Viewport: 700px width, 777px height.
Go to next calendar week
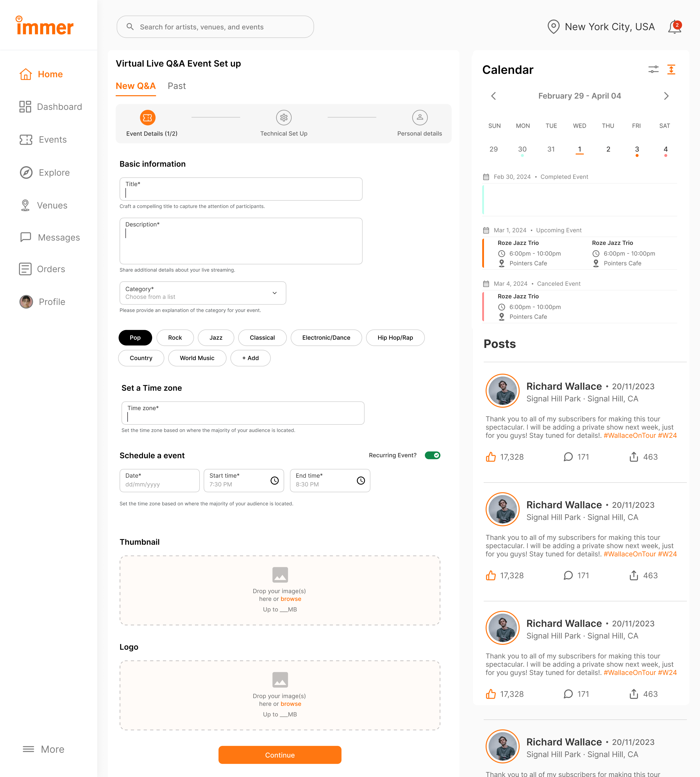666,96
